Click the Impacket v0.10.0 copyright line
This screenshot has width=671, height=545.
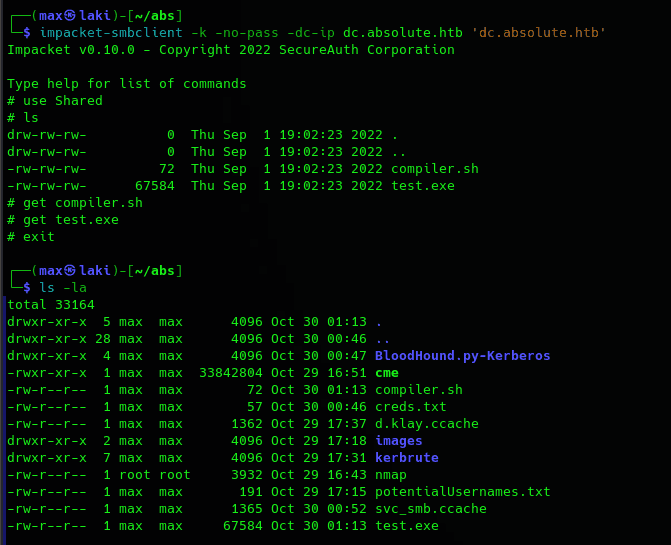231,50
